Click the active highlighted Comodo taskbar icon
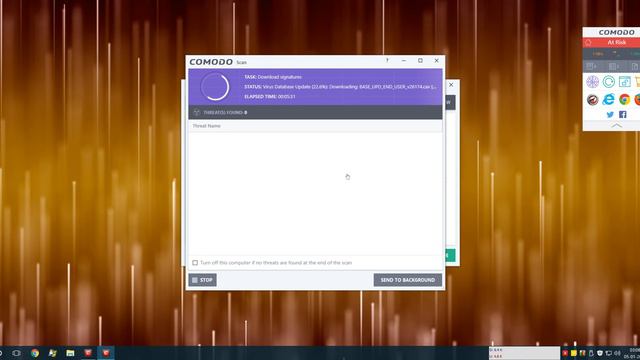The height and width of the screenshot is (360, 640). pyautogui.click(x=106, y=353)
